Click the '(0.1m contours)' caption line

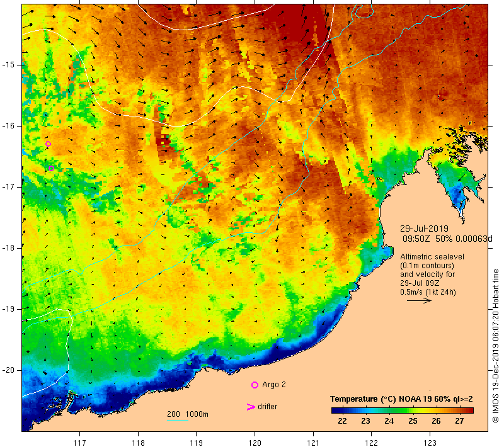[x=427, y=266]
